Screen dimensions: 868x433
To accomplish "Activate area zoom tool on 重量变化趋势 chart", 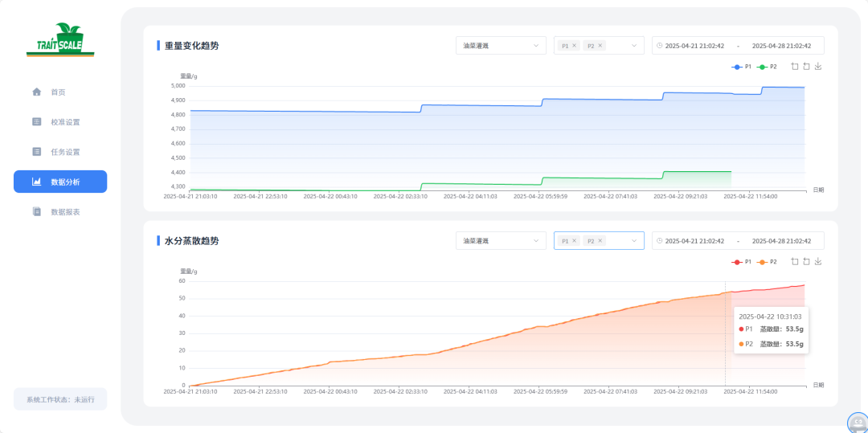I will [x=795, y=67].
